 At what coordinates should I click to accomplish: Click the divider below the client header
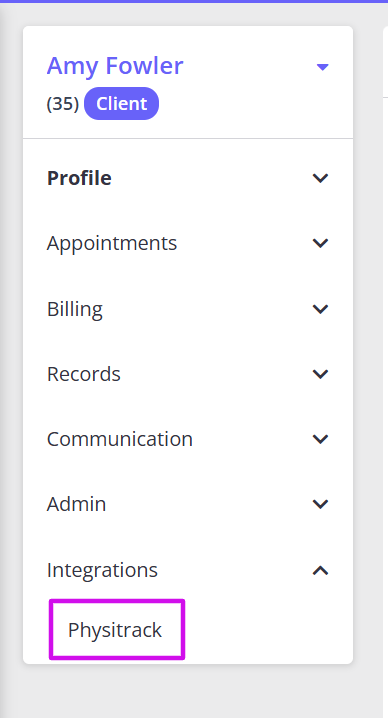(x=188, y=138)
